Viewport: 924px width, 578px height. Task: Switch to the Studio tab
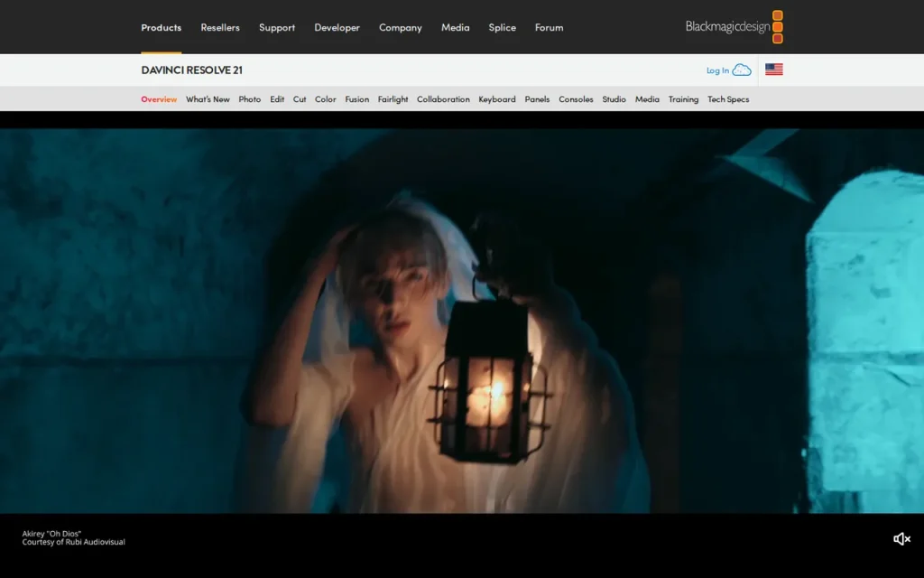[x=614, y=99]
